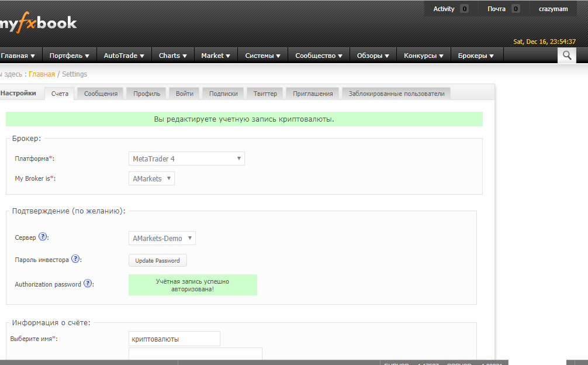The width and height of the screenshot is (588, 365).
Task: Open help icon next to Пароль инвестора
Action: (x=75, y=259)
